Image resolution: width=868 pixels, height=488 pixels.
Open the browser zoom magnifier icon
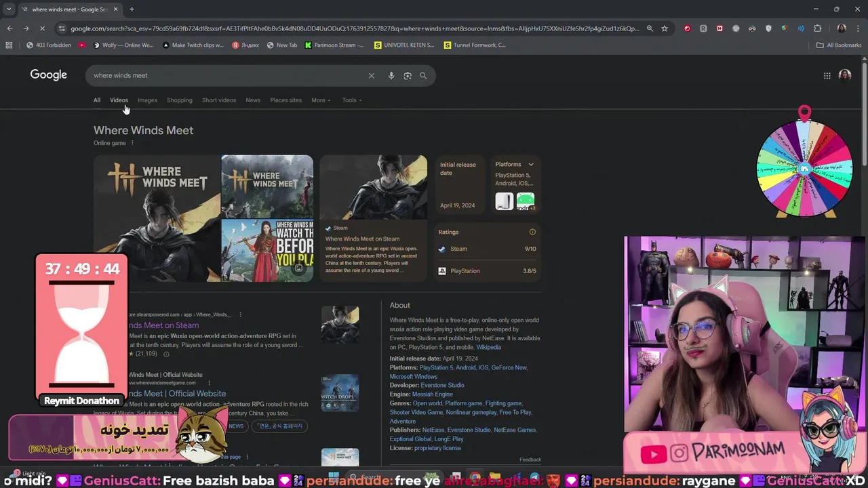click(650, 28)
